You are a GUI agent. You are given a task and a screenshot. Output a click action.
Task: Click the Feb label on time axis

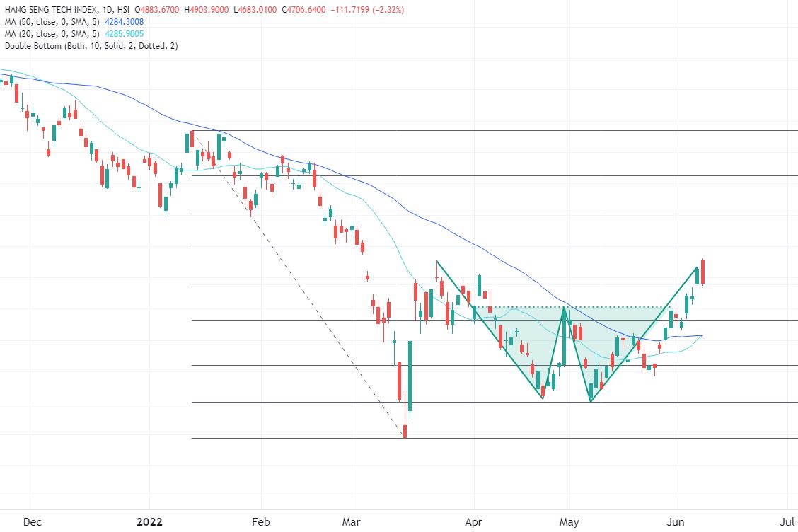[260, 522]
